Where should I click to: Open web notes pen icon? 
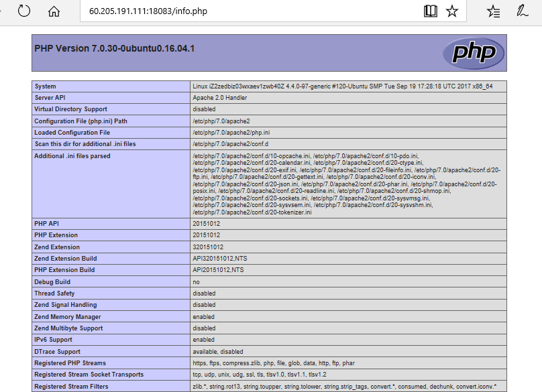click(x=522, y=11)
